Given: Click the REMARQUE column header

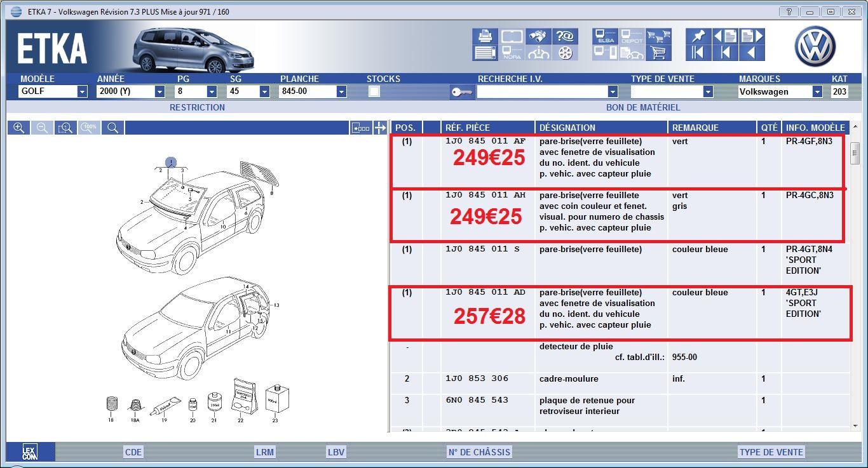Looking at the screenshot, I should point(712,128).
